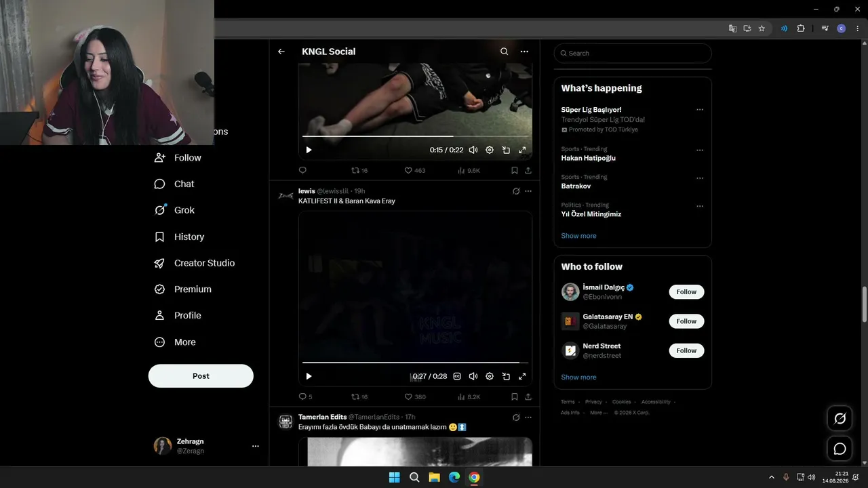Image resolution: width=868 pixels, height=488 pixels.
Task: Open History from the sidebar
Action: pyautogui.click(x=180, y=237)
